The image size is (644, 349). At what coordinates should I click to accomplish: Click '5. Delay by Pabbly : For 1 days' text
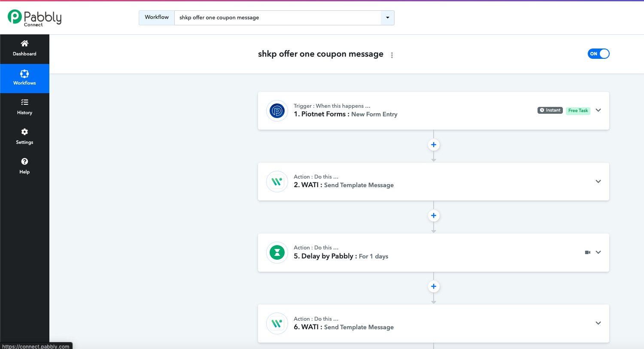pyautogui.click(x=341, y=256)
